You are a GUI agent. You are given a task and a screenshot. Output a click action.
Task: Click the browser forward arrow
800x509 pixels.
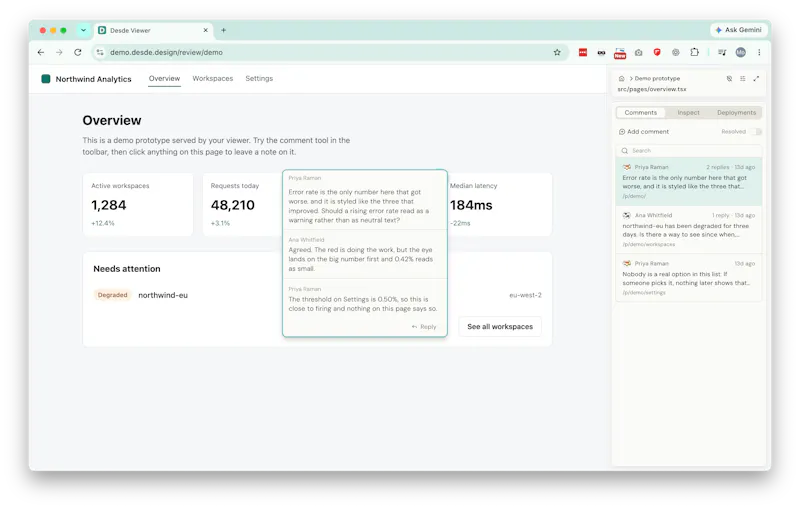tap(59, 52)
